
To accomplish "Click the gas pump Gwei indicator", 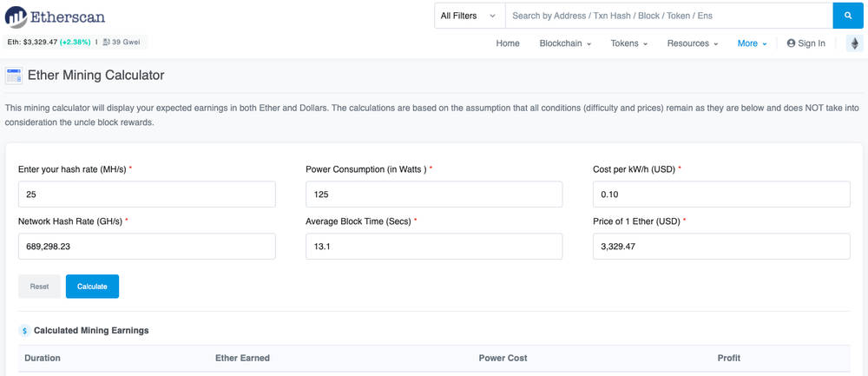I will (122, 42).
